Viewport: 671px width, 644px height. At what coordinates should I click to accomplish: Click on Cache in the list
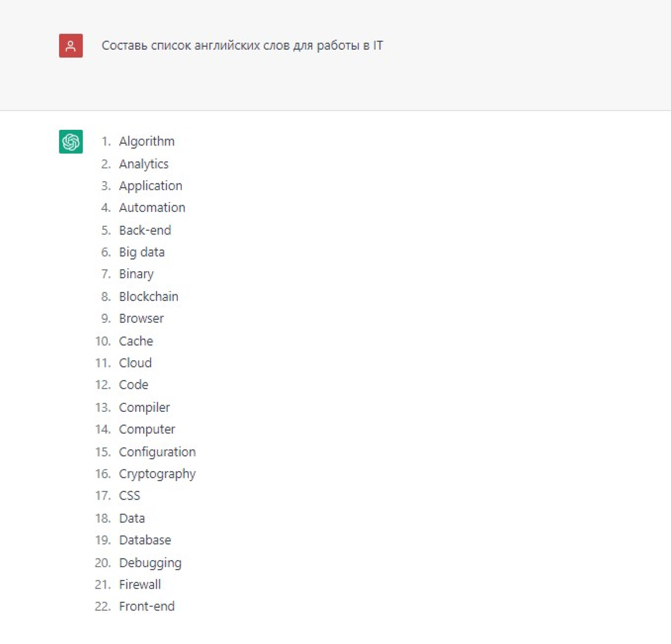pyautogui.click(x=136, y=341)
